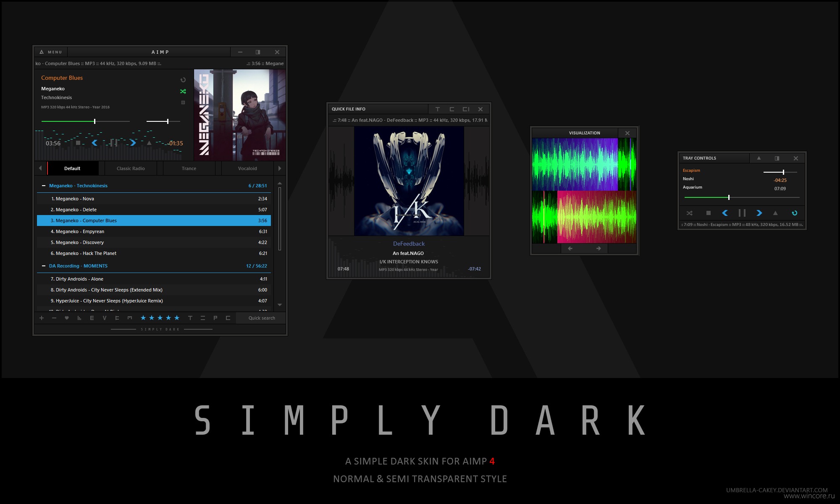Set rating to five stars
Image resolution: width=840 pixels, height=504 pixels.
click(x=177, y=318)
